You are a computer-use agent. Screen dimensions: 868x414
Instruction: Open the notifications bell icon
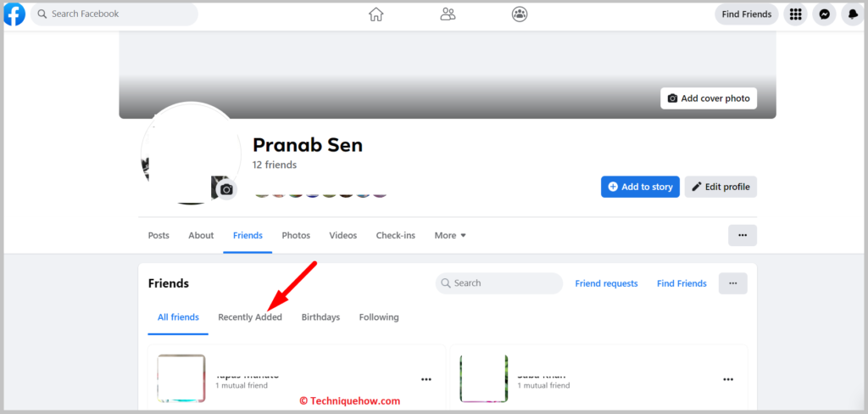pyautogui.click(x=853, y=14)
